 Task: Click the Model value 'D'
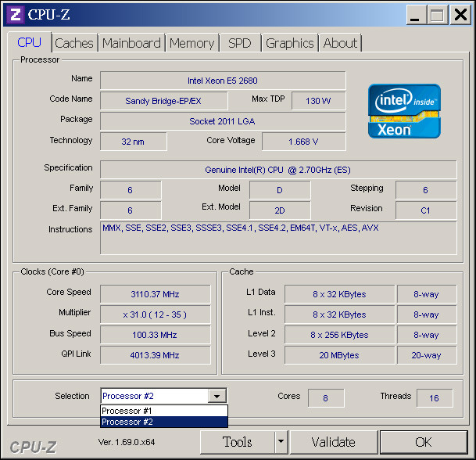pos(280,190)
